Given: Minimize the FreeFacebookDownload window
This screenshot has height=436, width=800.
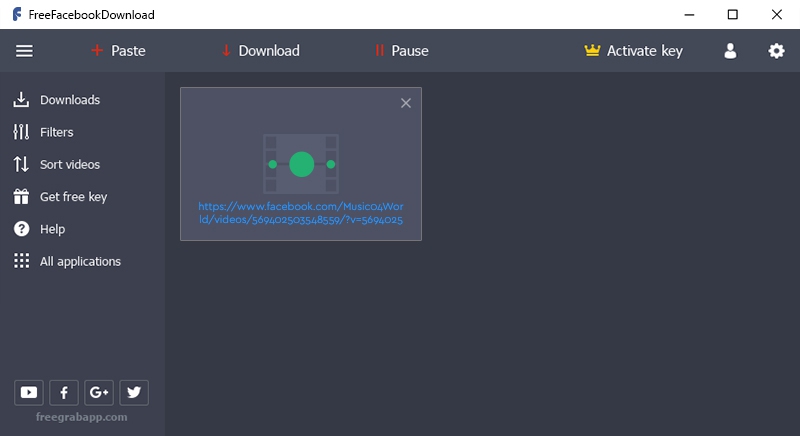Looking at the screenshot, I should 689,15.
